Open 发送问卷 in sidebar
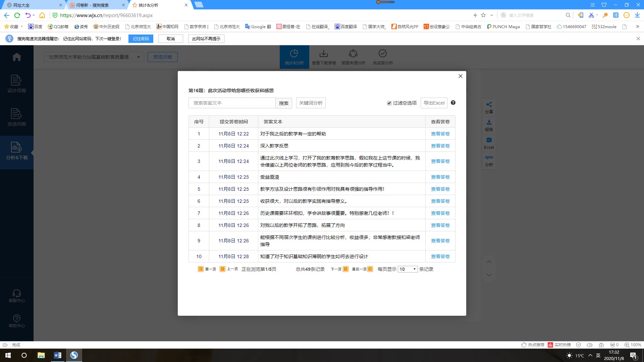This screenshot has height=362, width=644. pyautogui.click(x=17, y=117)
